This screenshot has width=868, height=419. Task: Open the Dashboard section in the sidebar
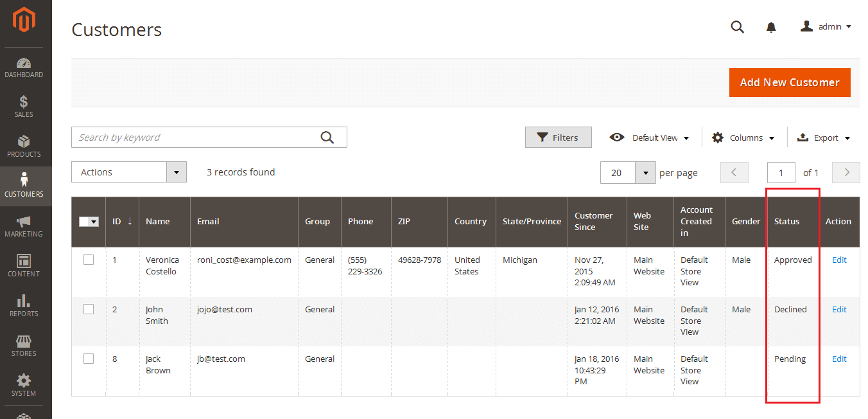pyautogui.click(x=24, y=67)
